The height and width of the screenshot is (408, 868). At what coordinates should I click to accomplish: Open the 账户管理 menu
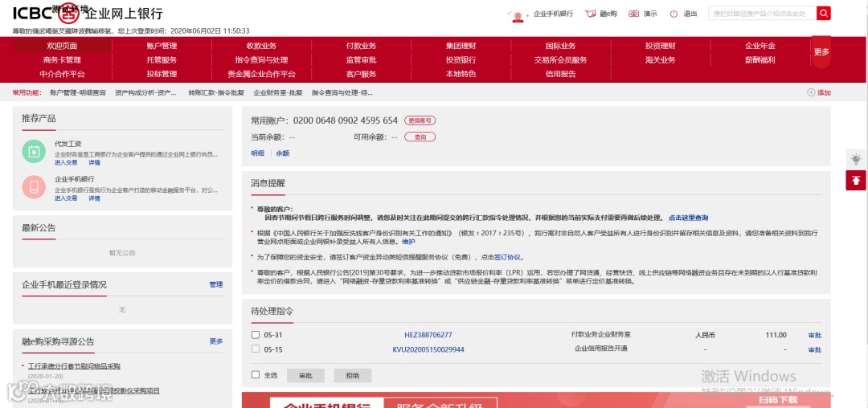coord(162,45)
